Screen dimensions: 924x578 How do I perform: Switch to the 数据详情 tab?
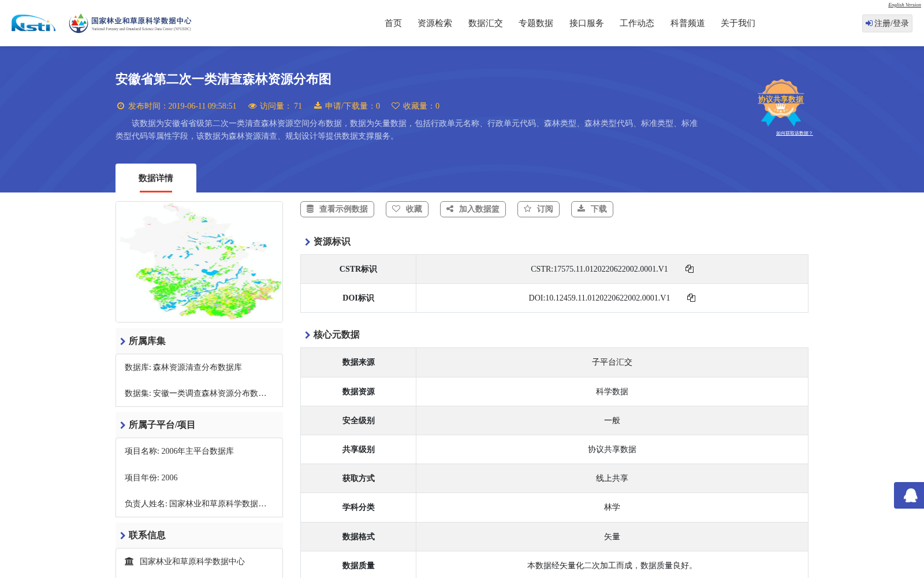point(156,178)
